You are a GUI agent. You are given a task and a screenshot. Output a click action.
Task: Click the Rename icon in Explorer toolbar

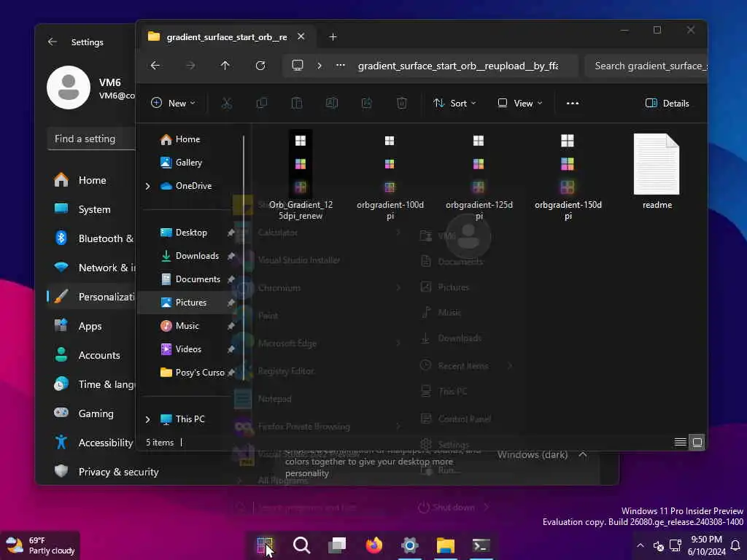point(332,104)
